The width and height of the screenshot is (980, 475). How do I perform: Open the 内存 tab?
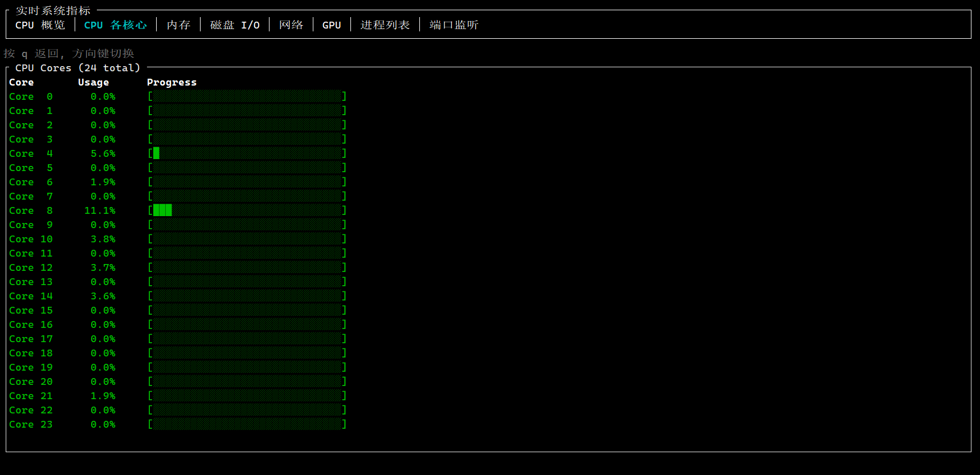tap(178, 25)
